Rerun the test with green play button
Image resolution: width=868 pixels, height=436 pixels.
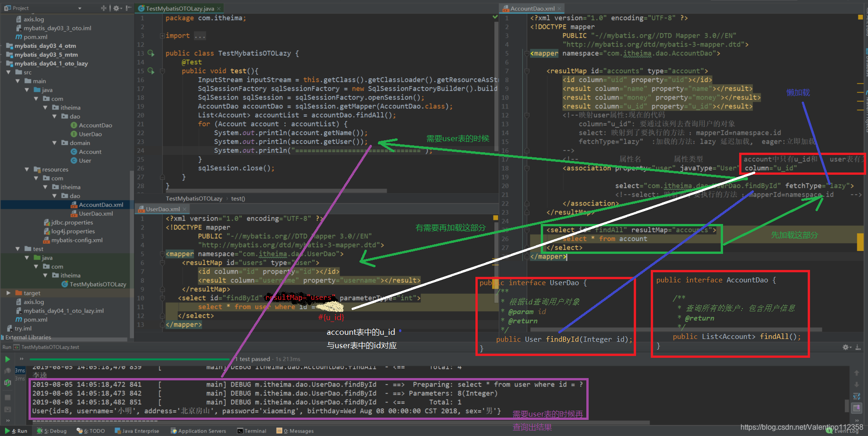pos(7,359)
